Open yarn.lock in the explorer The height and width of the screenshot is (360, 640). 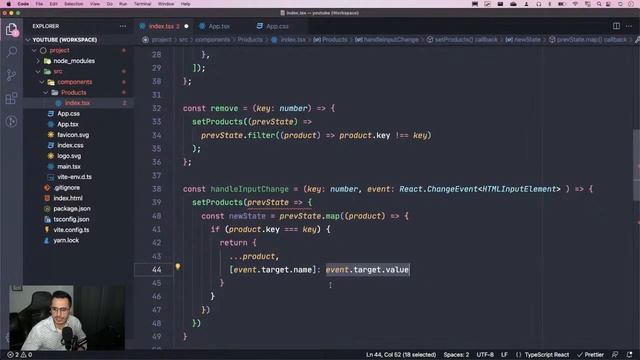point(78,240)
